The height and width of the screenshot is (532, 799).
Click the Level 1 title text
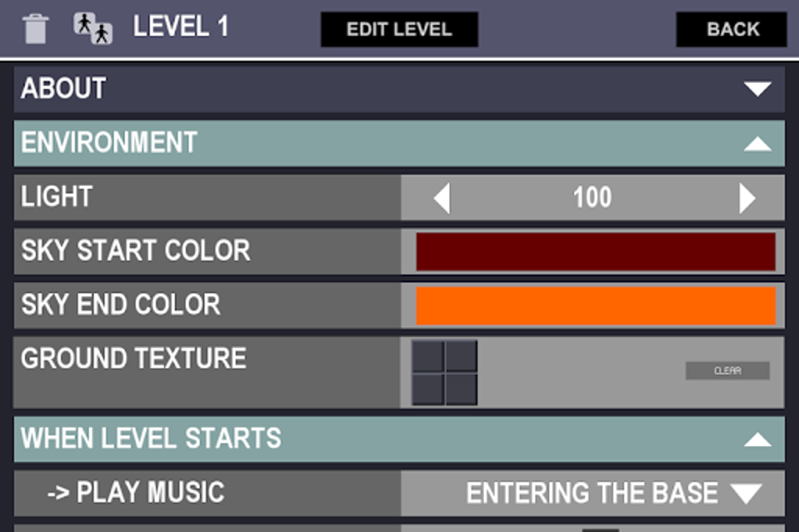click(181, 27)
